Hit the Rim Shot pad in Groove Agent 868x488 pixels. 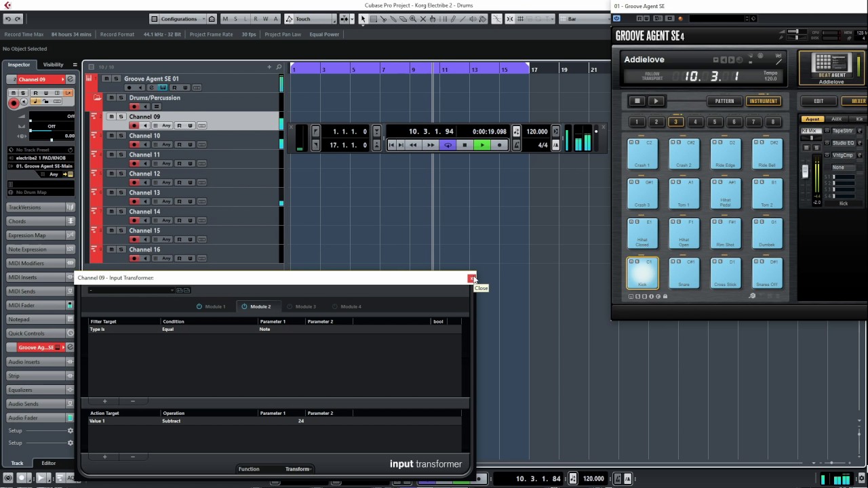(x=725, y=233)
